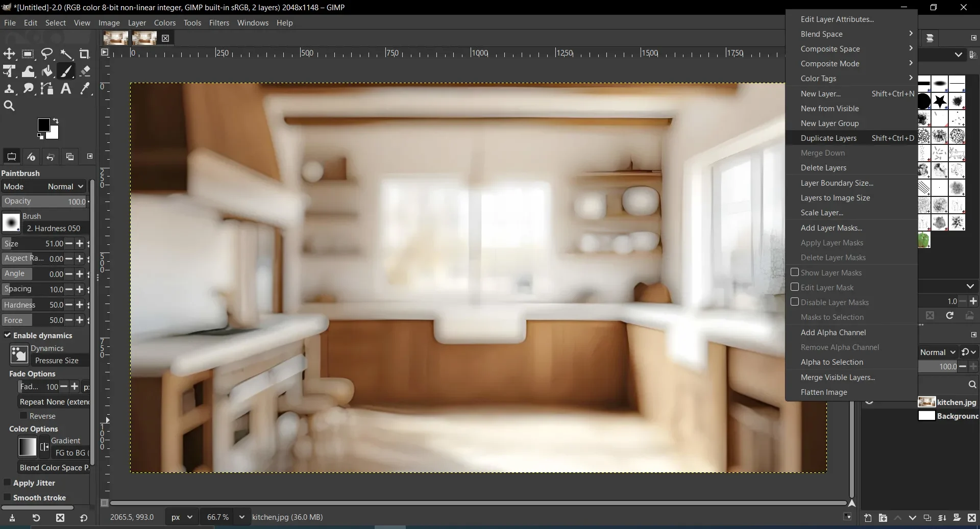Choose Add Alpha Channel menu entry
Image resolution: width=980 pixels, height=529 pixels.
click(x=851, y=332)
